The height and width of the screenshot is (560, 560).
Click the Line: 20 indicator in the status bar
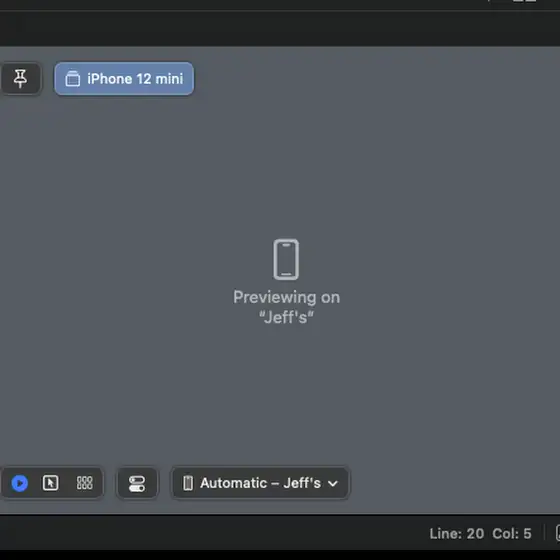456,534
